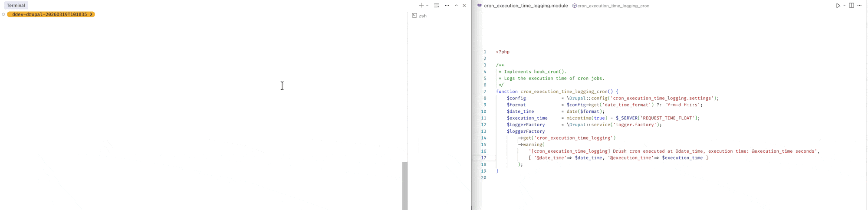
Task: Click the terminal command status circle
Action: [x=3, y=14]
